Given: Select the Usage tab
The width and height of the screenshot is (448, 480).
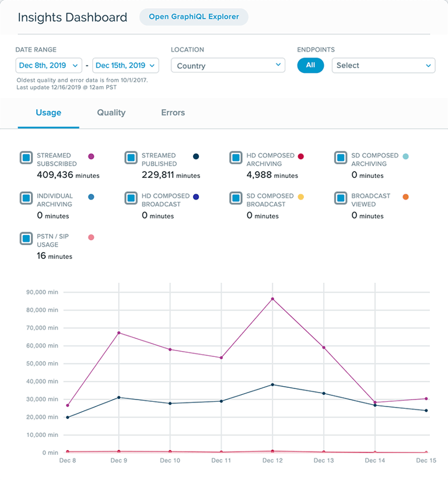Looking at the screenshot, I should (x=48, y=113).
